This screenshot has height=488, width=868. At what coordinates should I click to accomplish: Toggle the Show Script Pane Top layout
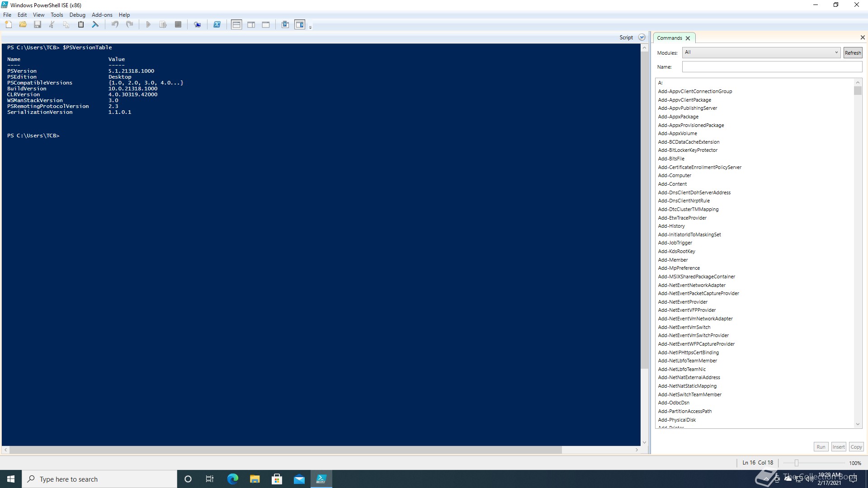(x=236, y=25)
